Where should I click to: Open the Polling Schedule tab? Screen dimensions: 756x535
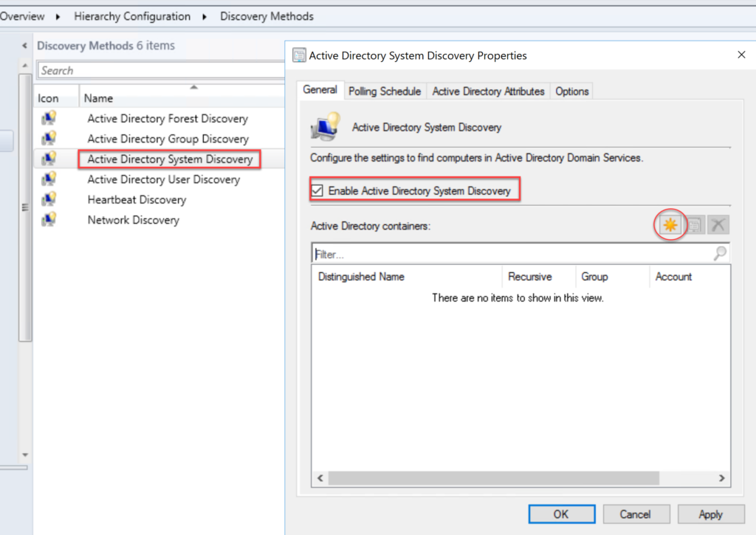pos(385,92)
